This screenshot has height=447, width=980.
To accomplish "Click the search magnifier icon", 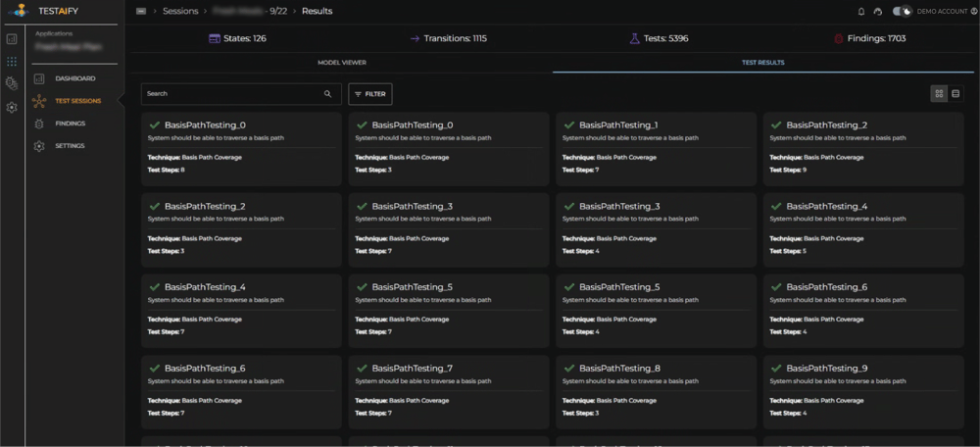I will [x=327, y=94].
